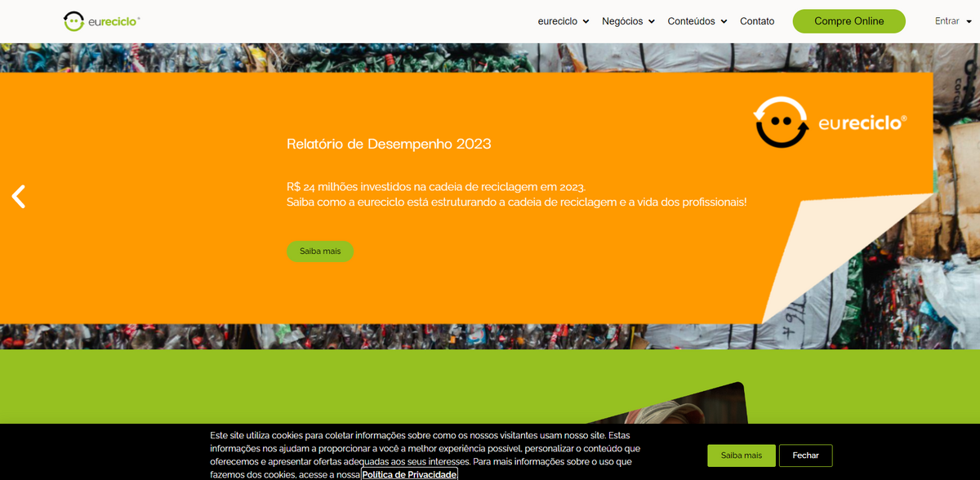
Task: Click the text about R$ 24 milhões investidos
Action: (436, 187)
